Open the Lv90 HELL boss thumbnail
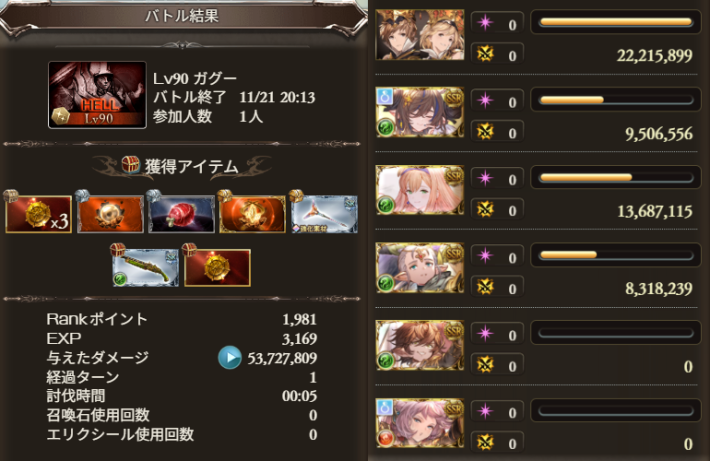The image size is (710, 461). tap(97, 95)
